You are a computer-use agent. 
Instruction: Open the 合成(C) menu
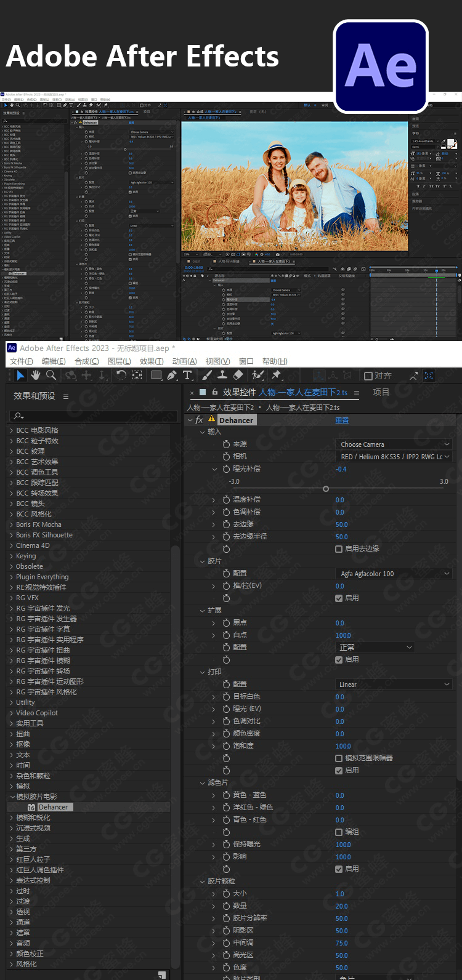click(x=87, y=361)
